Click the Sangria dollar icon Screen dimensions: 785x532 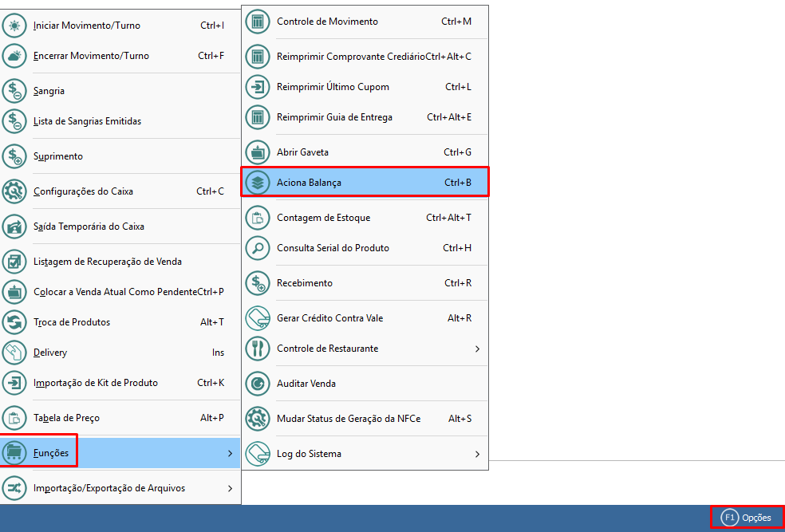(14, 91)
